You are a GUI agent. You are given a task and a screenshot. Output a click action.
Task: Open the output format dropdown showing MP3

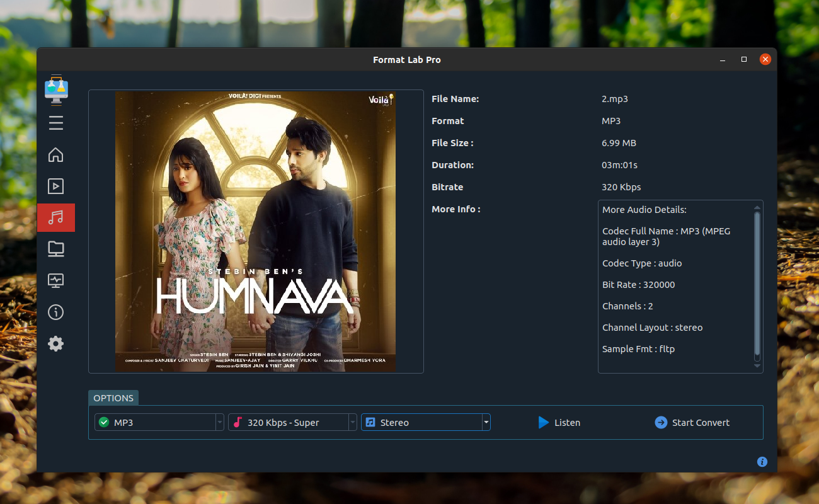click(x=219, y=422)
